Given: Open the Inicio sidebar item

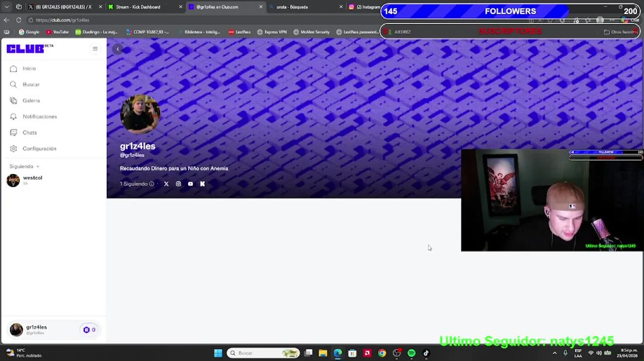Looking at the screenshot, I should click(x=29, y=68).
